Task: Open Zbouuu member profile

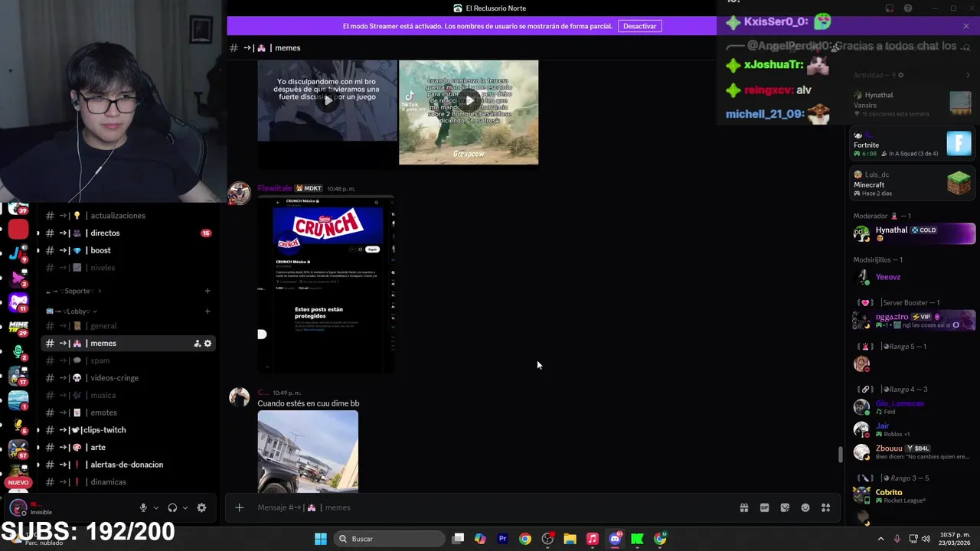Action: point(914,452)
